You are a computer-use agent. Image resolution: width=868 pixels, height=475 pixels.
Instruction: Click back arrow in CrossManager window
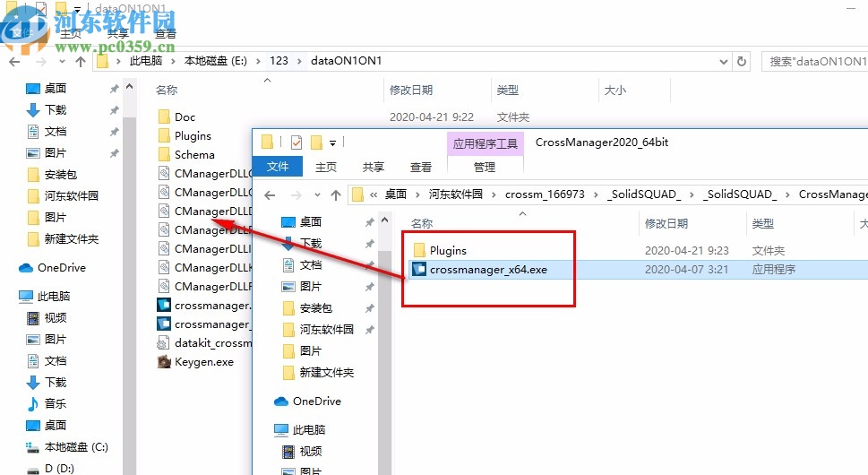tap(270, 194)
